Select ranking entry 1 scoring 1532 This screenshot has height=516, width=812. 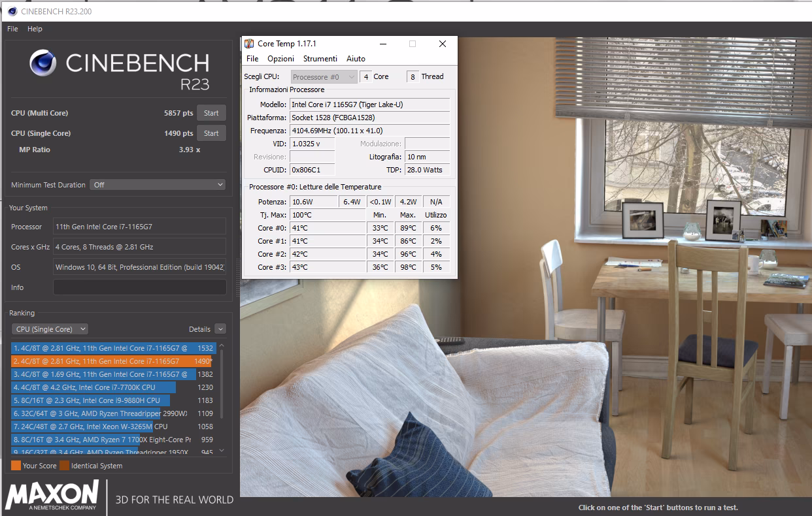pyautogui.click(x=112, y=348)
